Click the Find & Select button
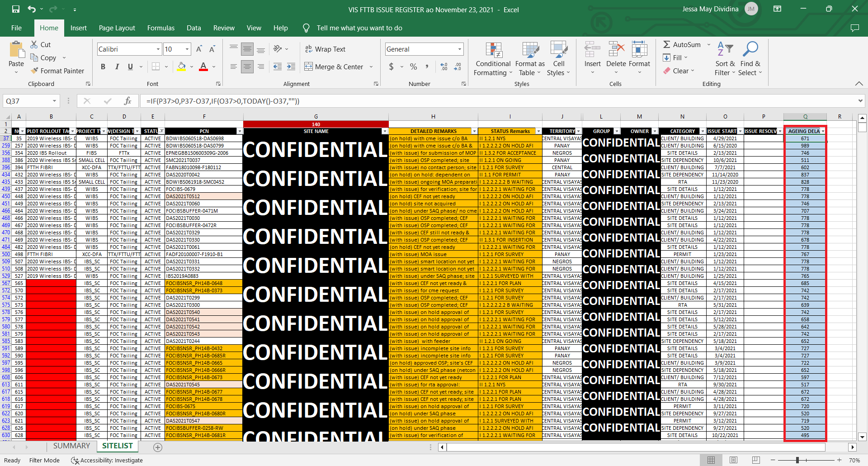868x466 pixels. tap(750, 59)
